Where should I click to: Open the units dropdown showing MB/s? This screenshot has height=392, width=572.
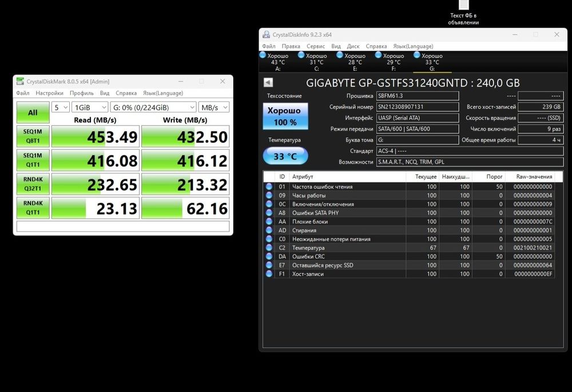(214, 107)
